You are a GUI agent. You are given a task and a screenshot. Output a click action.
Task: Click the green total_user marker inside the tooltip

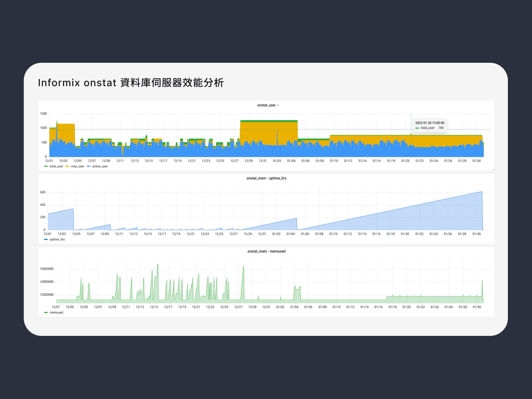point(417,128)
